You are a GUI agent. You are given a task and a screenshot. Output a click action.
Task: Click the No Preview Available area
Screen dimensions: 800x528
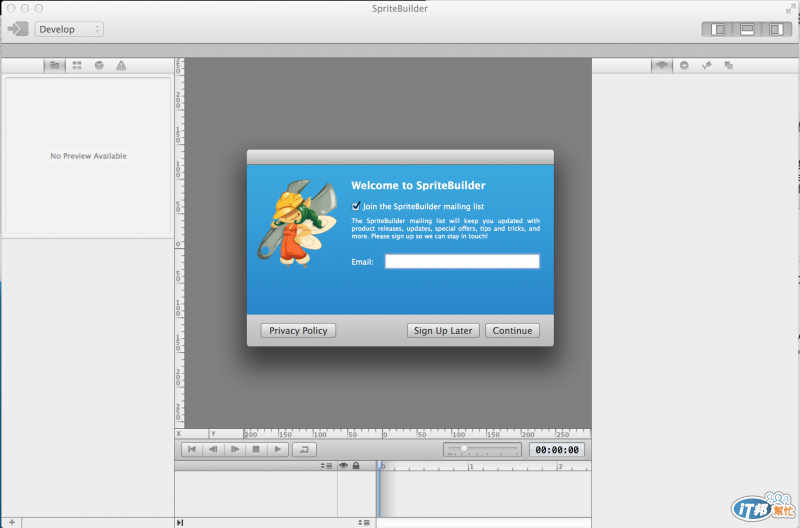88,156
